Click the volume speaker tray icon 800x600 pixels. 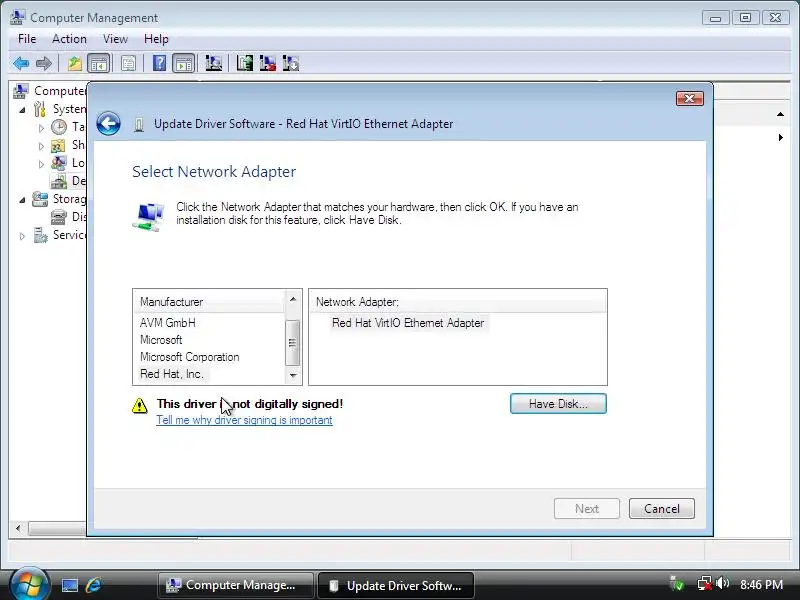(x=722, y=583)
